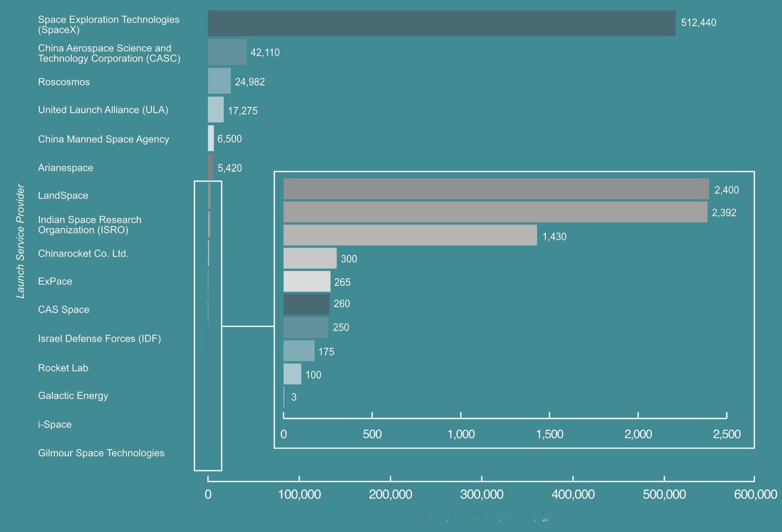Select the Rocket Lab provider label
Image resolution: width=782 pixels, height=532 pixels.
click(63, 368)
